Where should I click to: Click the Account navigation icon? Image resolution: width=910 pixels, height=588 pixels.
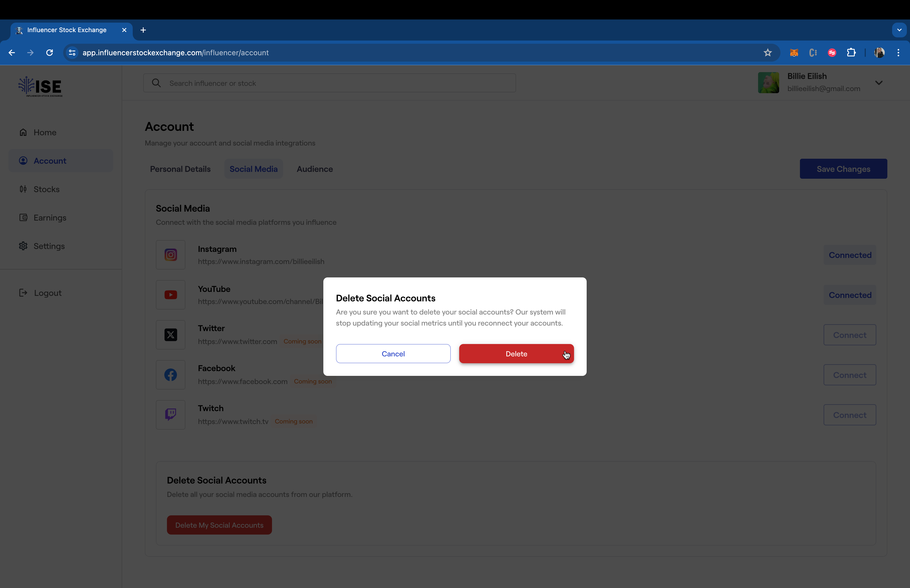[23, 161]
